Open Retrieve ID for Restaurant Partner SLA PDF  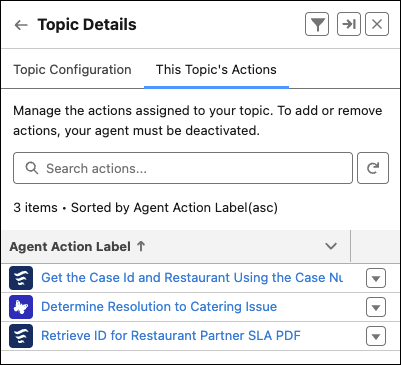click(x=171, y=336)
